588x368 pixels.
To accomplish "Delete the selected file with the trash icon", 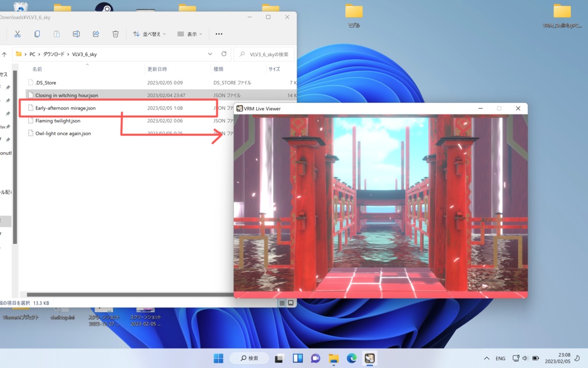I will coord(115,34).
